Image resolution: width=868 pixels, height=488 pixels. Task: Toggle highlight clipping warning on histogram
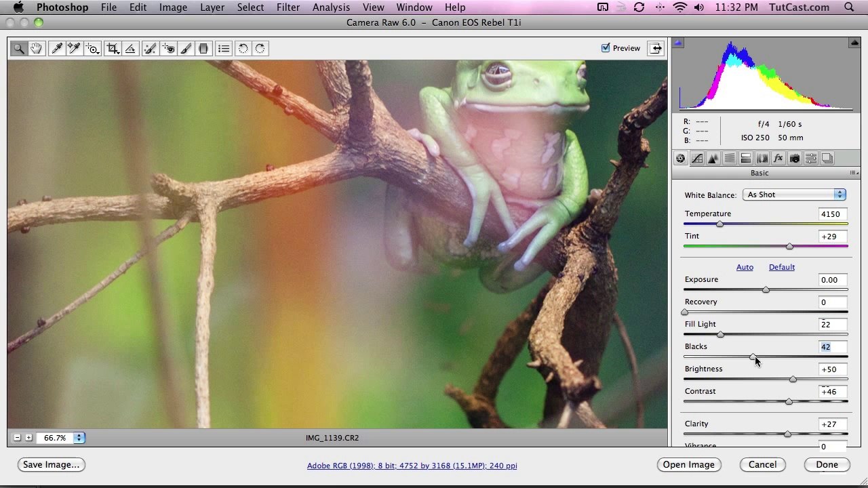coord(854,43)
